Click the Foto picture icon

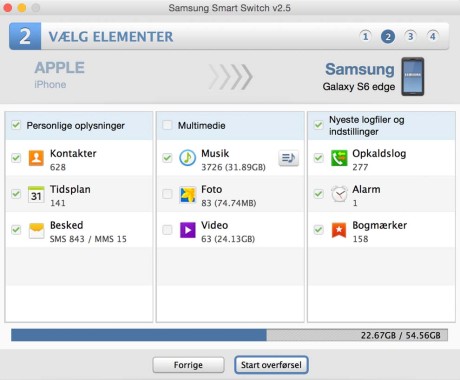pyautogui.click(x=188, y=194)
